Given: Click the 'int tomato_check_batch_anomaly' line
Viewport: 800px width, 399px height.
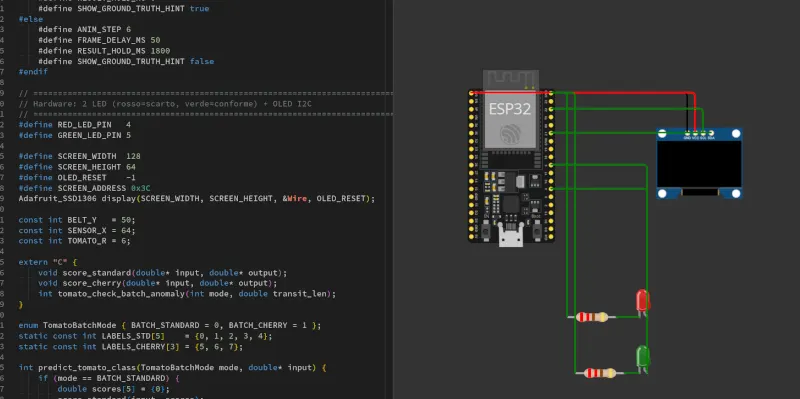Looking at the screenshot, I should (187, 294).
